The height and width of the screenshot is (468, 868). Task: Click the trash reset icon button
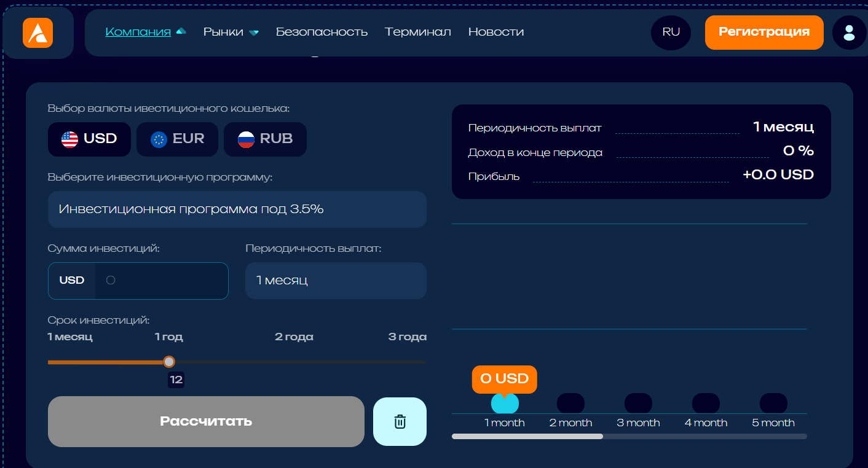400,422
